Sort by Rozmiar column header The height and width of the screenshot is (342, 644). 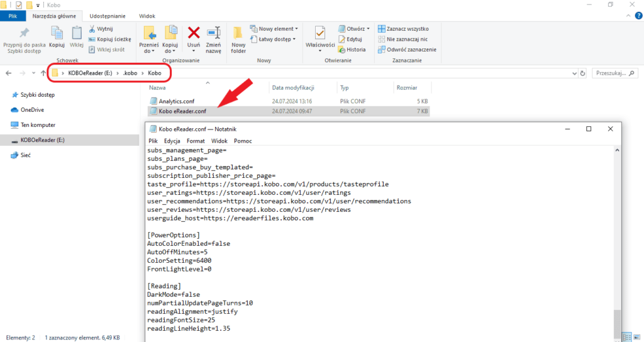[x=407, y=87]
